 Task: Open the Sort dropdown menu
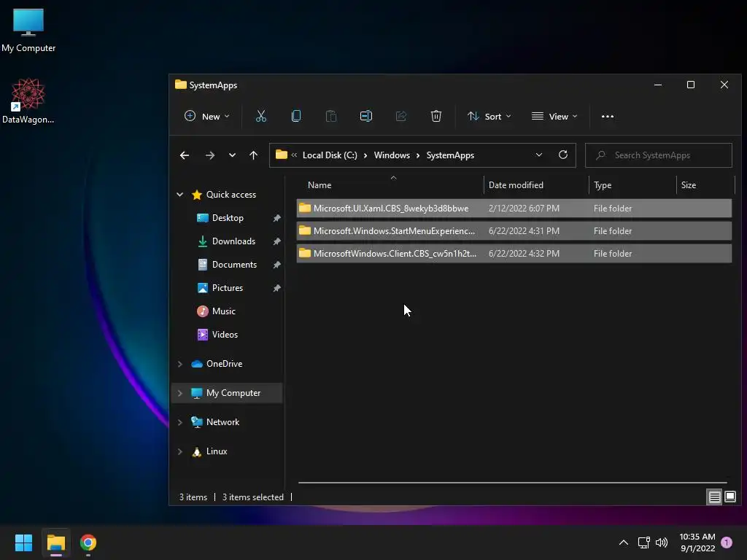click(489, 116)
